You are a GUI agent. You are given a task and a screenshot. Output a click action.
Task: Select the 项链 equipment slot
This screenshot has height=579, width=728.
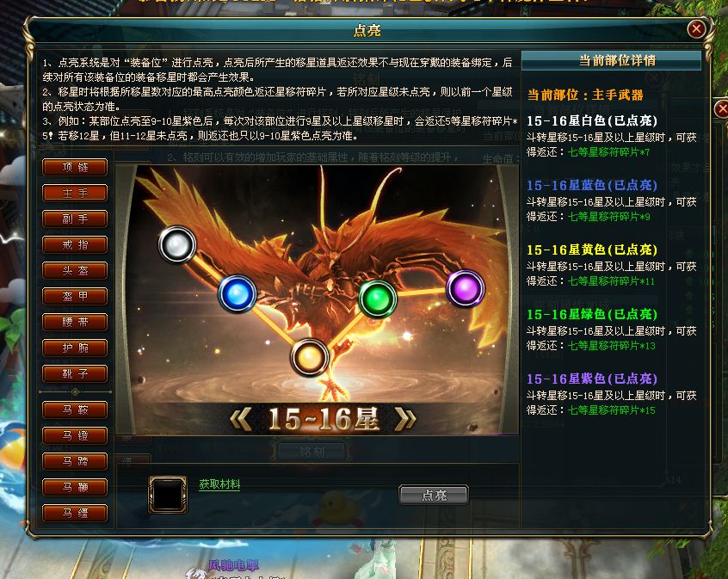pos(75,167)
